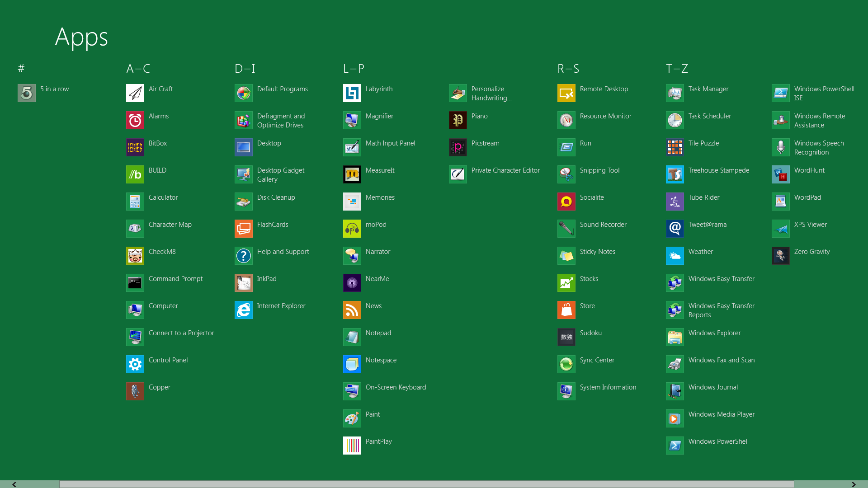Image resolution: width=868 pixels, height=488 pixels.
Task: Open the Piano app icon
Action: click(458, 120)
